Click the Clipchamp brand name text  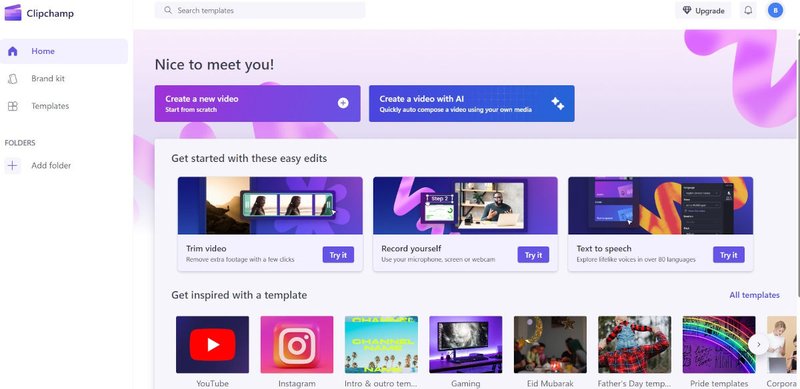point(50,13)
